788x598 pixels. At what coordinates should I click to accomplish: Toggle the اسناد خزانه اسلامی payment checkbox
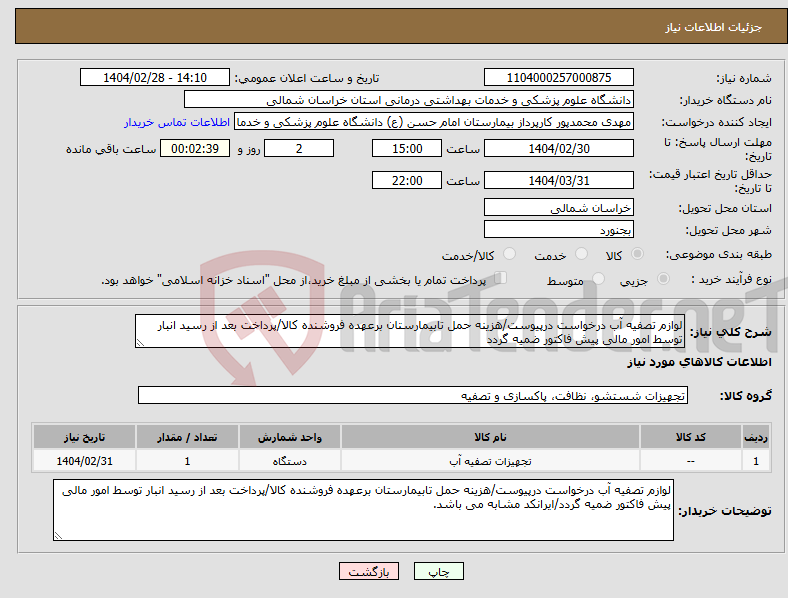click(500, 278)
